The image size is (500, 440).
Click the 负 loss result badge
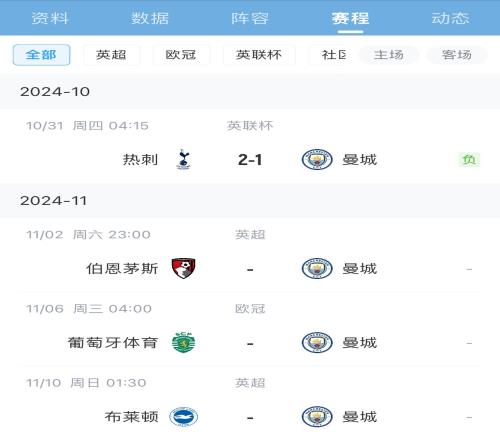pyautogui.click(x=469, y=160)
